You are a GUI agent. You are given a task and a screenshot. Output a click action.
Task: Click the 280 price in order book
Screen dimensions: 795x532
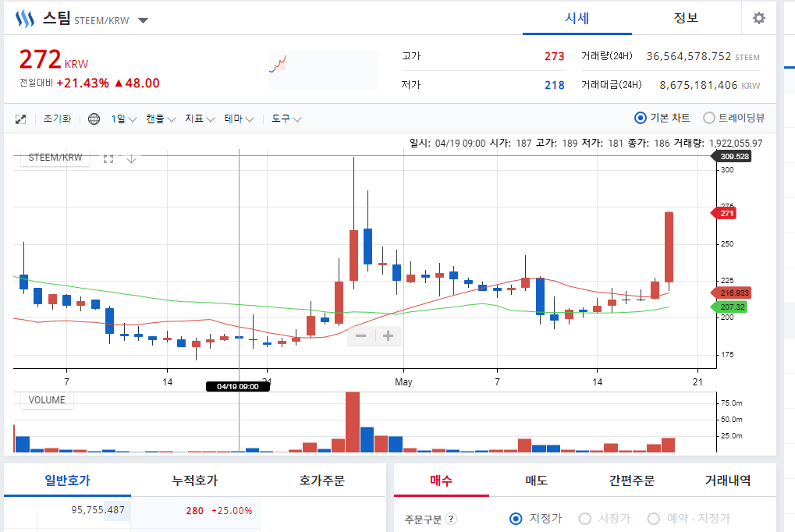click(x=194, y=511)
